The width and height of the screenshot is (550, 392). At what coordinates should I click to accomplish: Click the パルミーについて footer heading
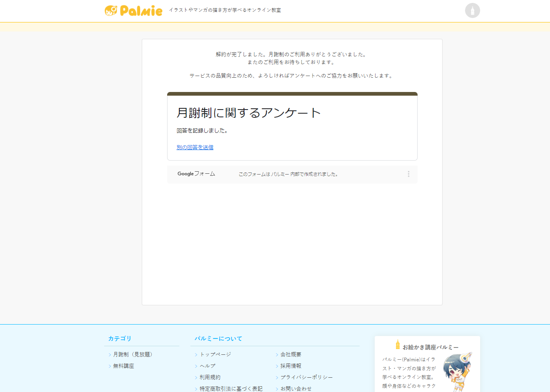[218, 338]
